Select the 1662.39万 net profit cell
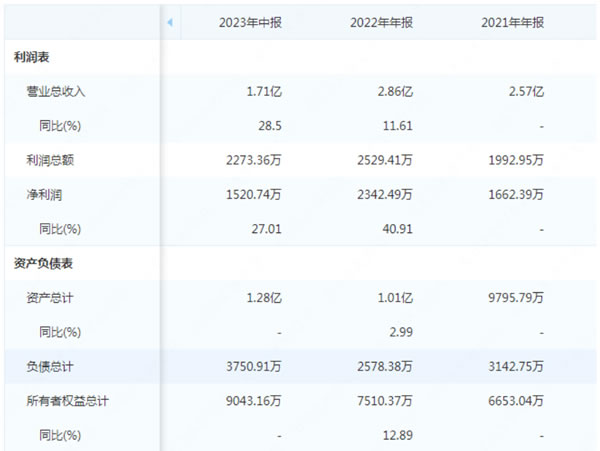Screen dimensions: 600x451 click(515, 194)
